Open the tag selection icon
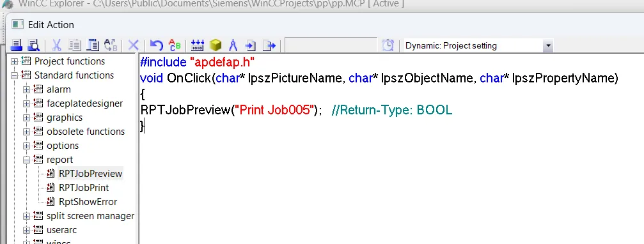 tap(198, 45)
